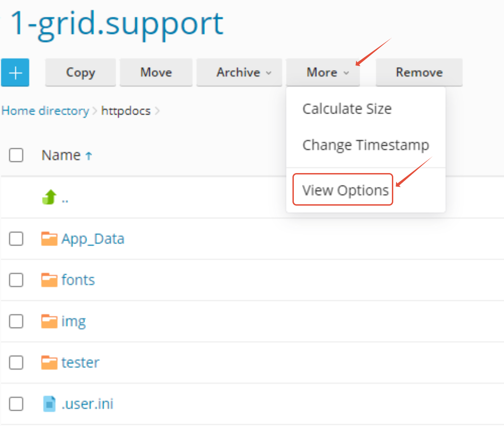Tick the select-all checkbox in header

16,155
